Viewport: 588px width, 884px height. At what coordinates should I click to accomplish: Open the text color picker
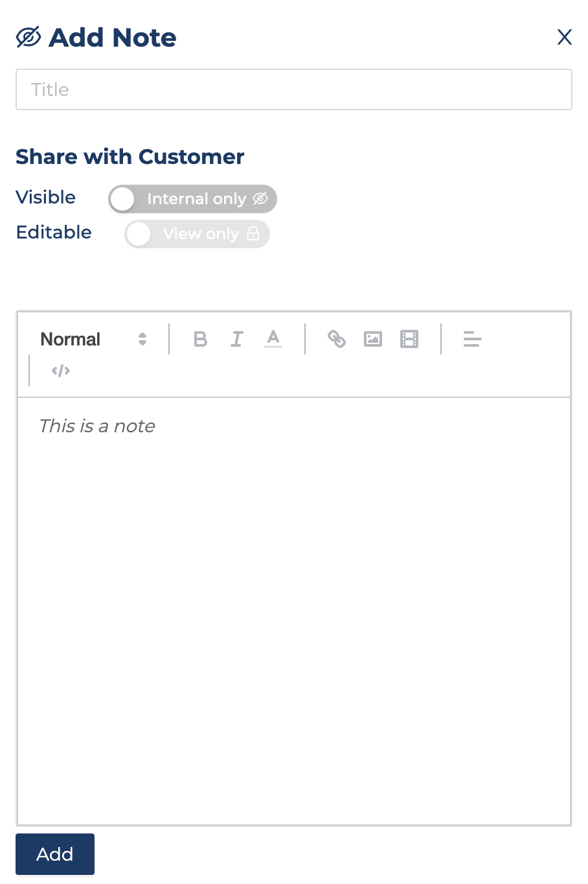273,339
